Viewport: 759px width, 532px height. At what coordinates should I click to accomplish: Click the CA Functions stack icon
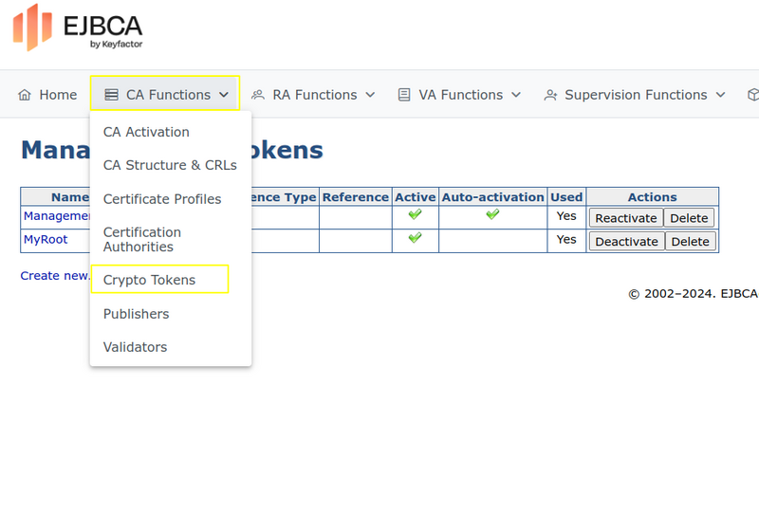pos(112,95)
